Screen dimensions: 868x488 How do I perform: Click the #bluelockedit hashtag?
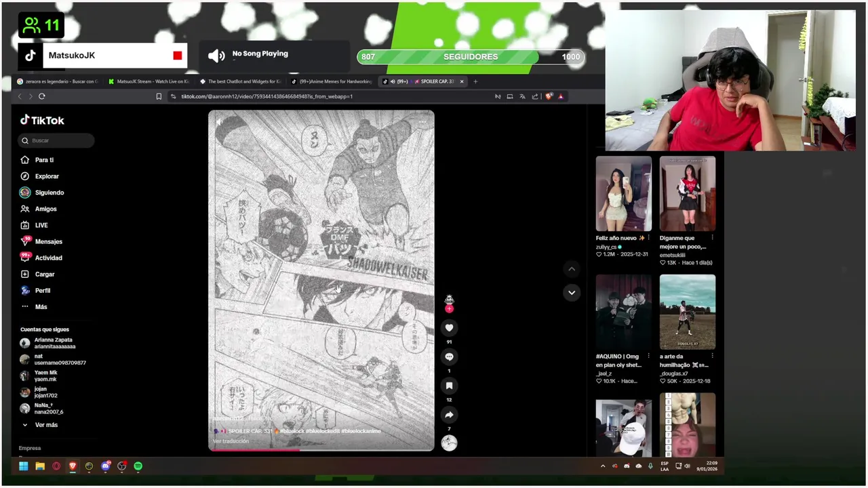point(323,431)
